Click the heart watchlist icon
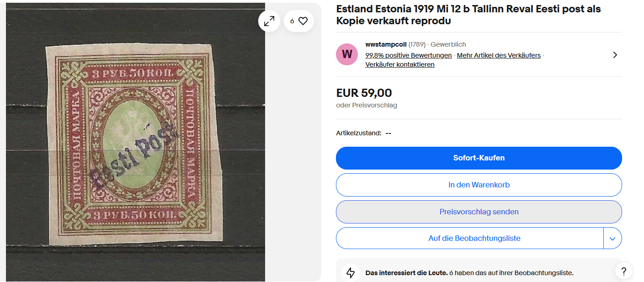The image size is (644, 282). pyautogui.click(x=303, y=21)
